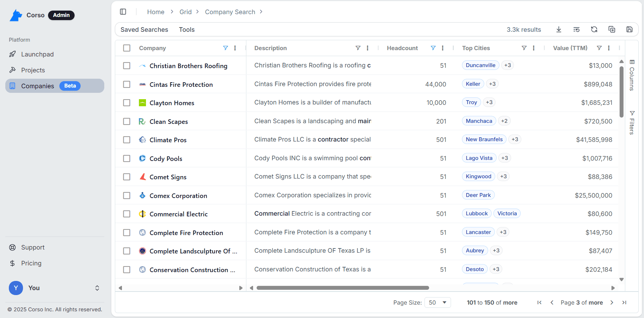Open Projects in the sidebar

click(55, 70)
